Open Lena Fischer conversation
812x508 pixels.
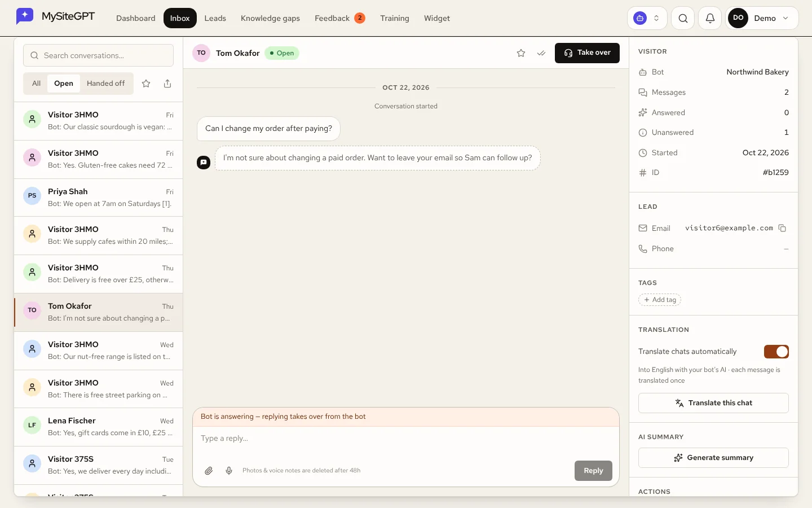(98, 427)
